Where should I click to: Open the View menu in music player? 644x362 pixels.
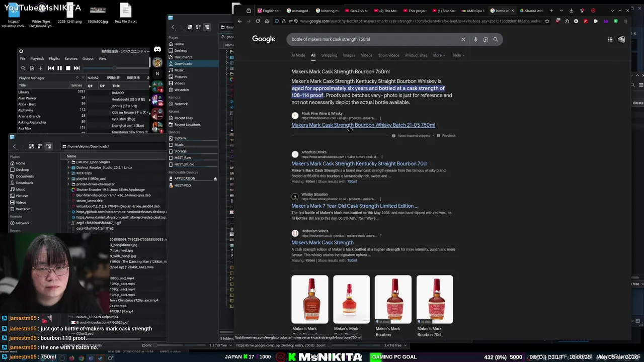click(x=102, y=58)
